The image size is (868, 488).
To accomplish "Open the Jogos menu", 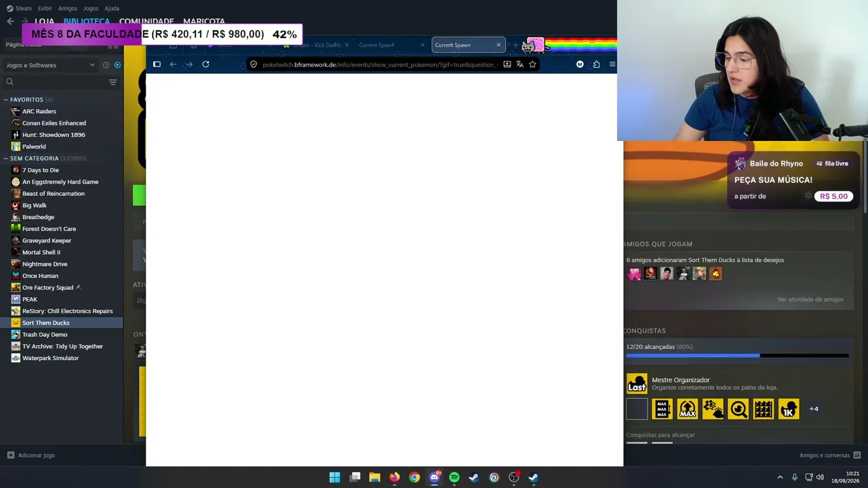I will (91, 8).
